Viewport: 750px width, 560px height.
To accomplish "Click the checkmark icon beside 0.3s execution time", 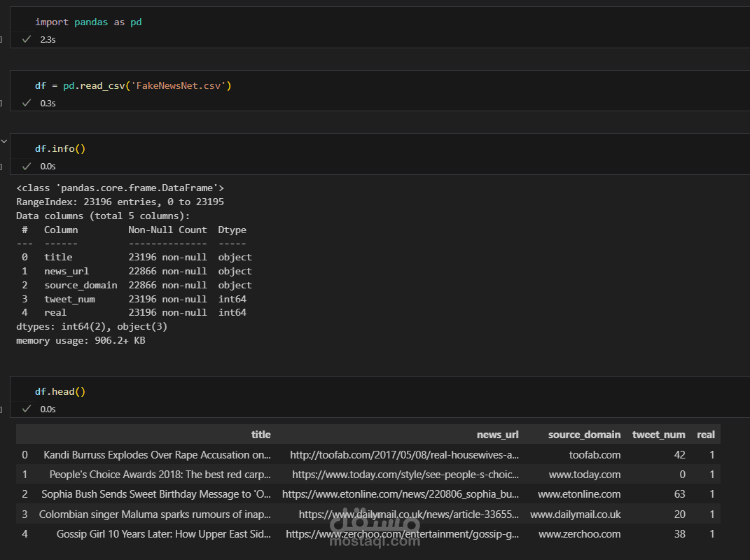I will tap(27, 103).
